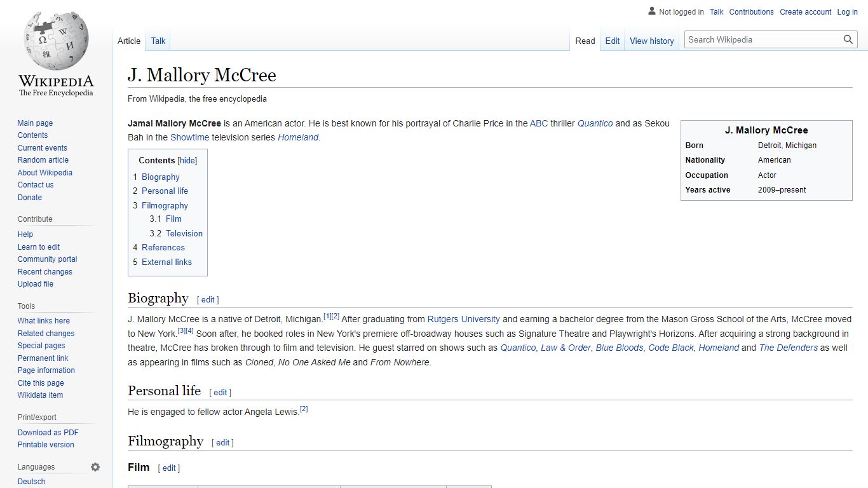Screen dimensions: 868x488
Task: Open About Wikipedia
Action: 45,173
